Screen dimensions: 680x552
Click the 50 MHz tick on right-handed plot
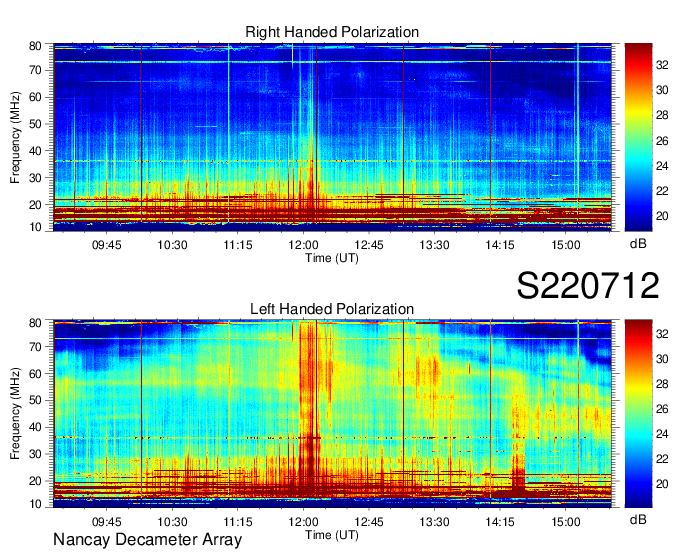pos(35,124)
